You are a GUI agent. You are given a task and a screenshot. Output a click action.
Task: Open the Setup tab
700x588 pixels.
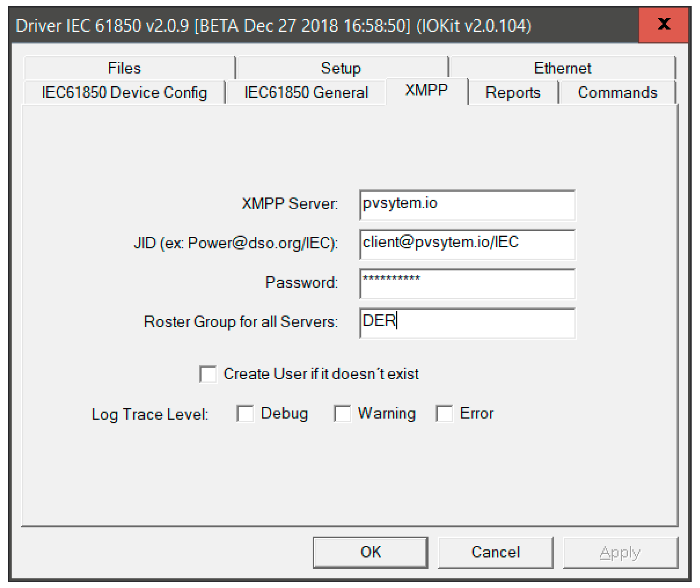(341, 68)
